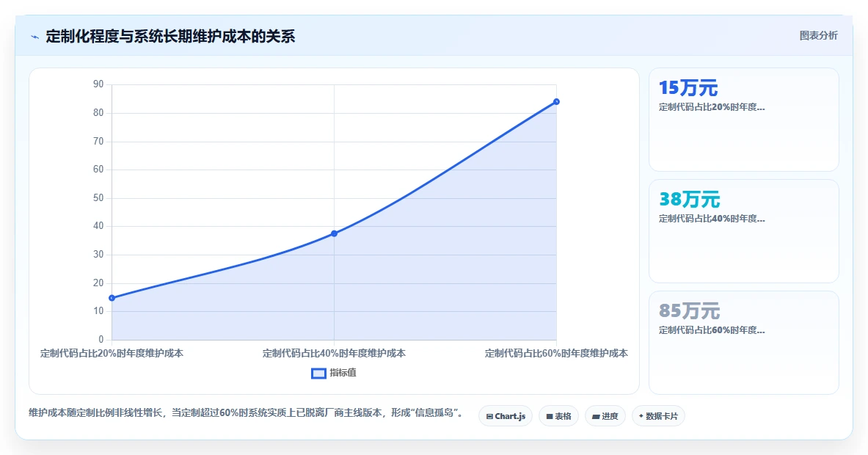Click the data point at 60% customization

click(556, 102)
